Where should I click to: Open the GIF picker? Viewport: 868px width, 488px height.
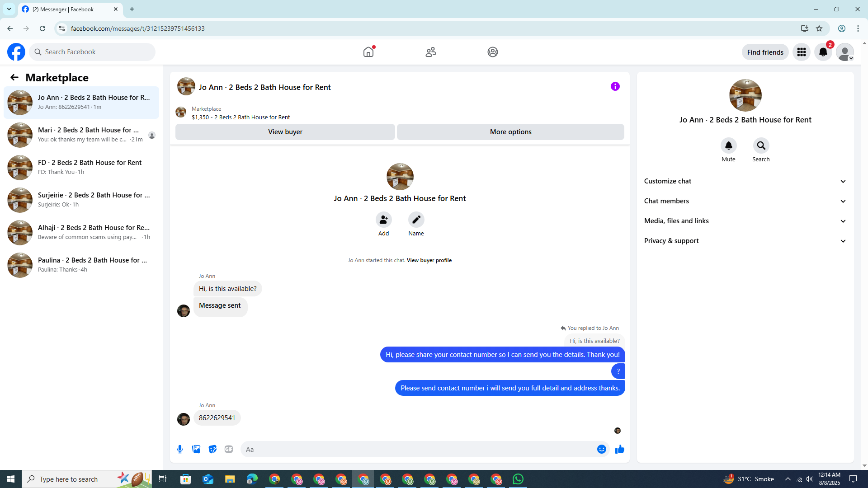(229, 449)
